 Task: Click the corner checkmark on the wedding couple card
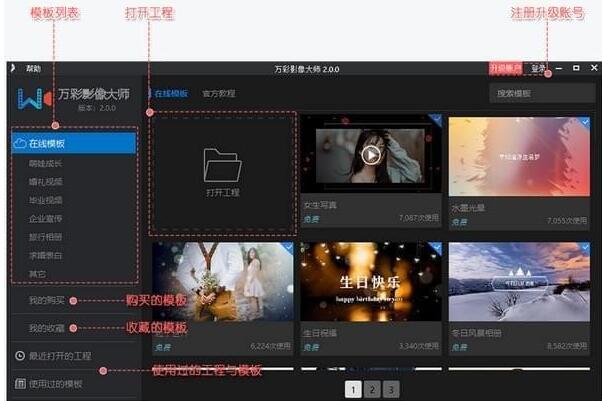[x=288, y=248]
